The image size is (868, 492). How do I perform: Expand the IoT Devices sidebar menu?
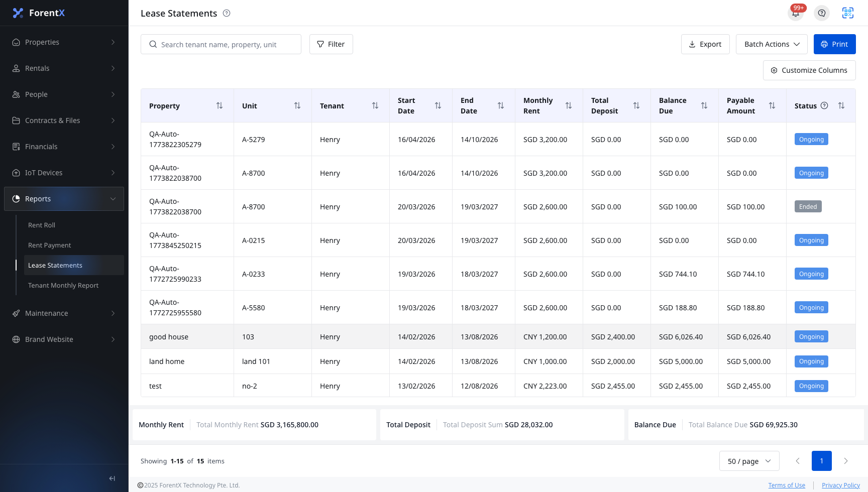64,173
